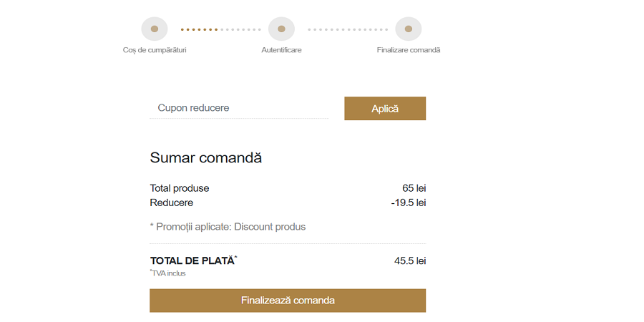Click the Sumar comandă heading
Viewport: 644px width, 322px height.
pyautogui.click(x=205, y=158)
